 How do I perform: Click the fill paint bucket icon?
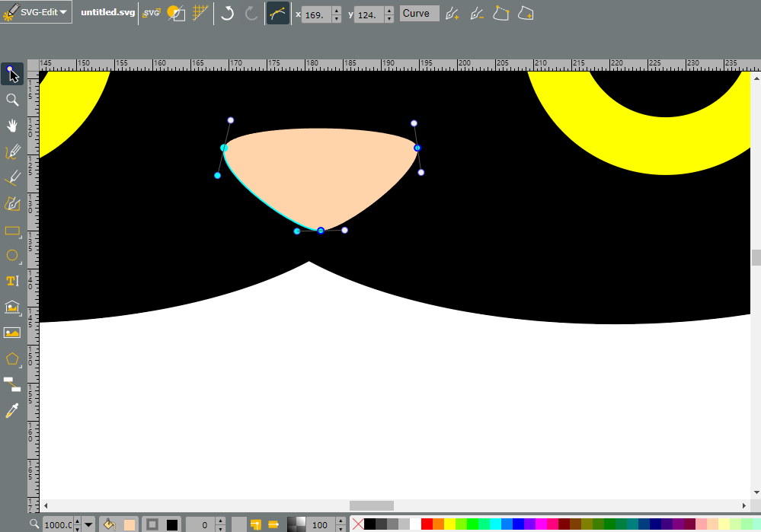[109, 524]
